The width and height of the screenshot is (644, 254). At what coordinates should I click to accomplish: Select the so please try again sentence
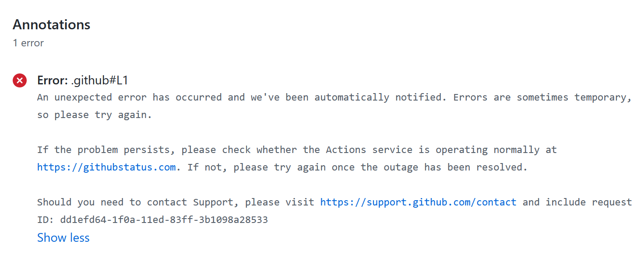94,115
